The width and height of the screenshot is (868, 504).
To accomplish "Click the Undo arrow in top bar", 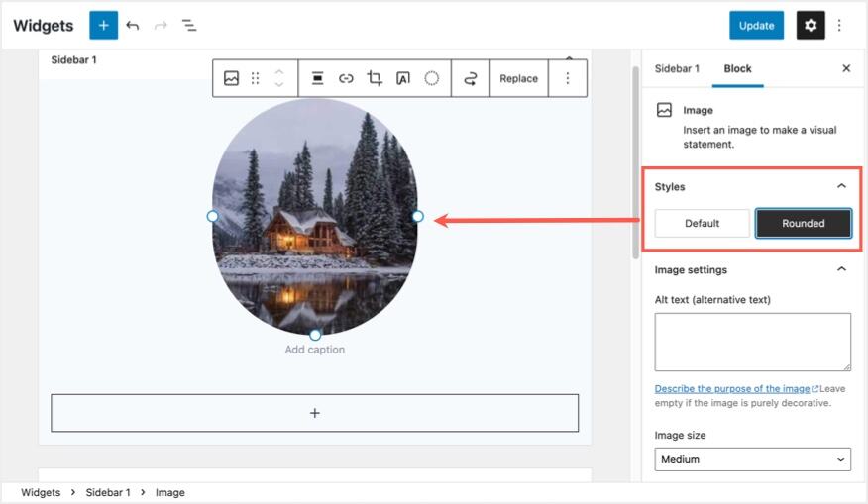I will (x=133, y=26).
